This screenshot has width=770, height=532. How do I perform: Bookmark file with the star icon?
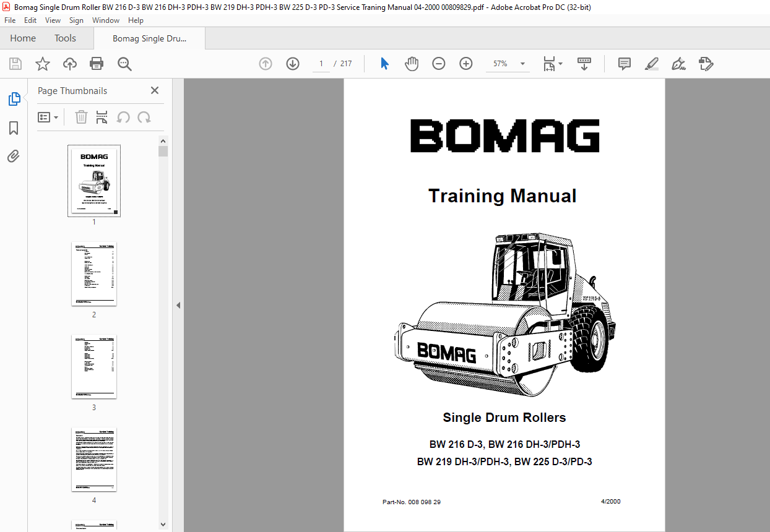click(x=42, y=64)
